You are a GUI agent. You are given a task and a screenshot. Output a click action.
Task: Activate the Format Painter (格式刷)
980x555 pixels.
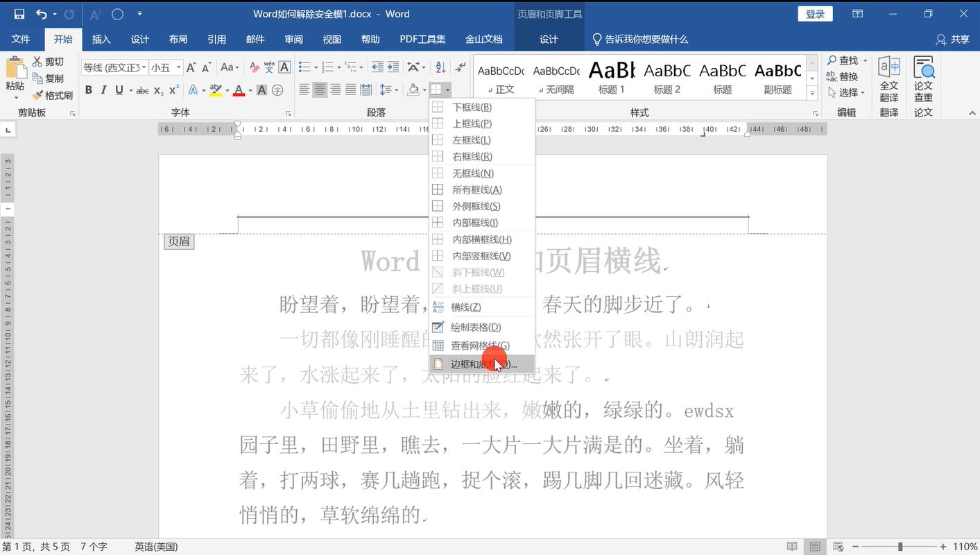click(52, 95)
